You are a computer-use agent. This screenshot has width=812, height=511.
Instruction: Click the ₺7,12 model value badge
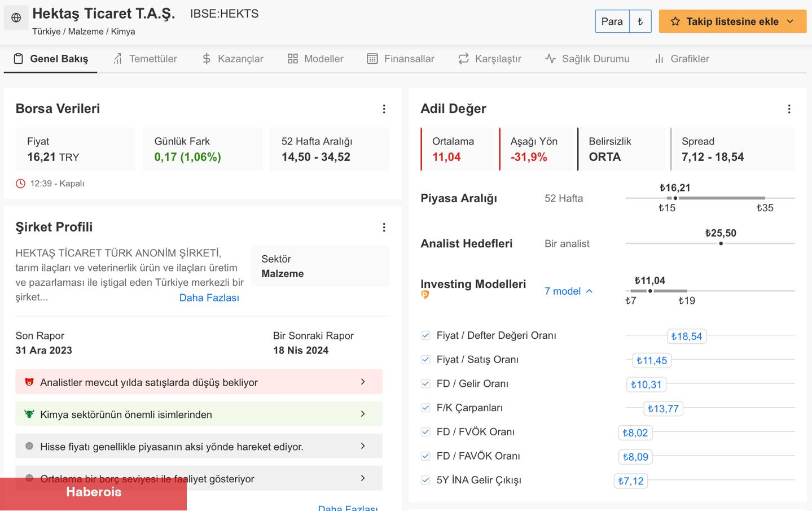[x=631, y=481]
